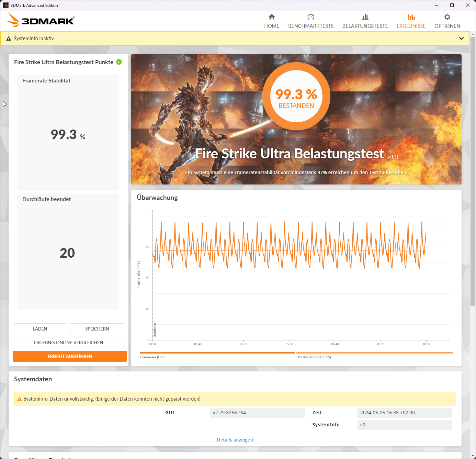Image resolution: width=476 pixels, height=459 pixels.
Task: Click the Framerate Stabilität 99.3 % value
Action: 68,134
